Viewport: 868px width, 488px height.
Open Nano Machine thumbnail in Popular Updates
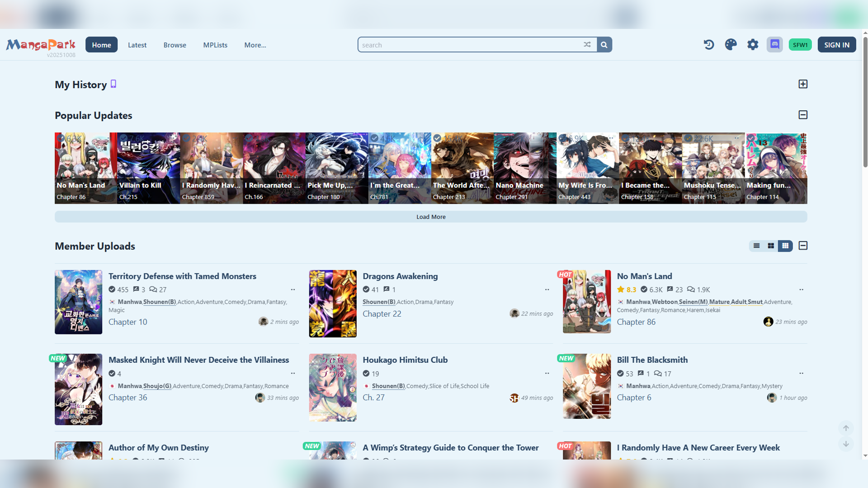point(524,168)
